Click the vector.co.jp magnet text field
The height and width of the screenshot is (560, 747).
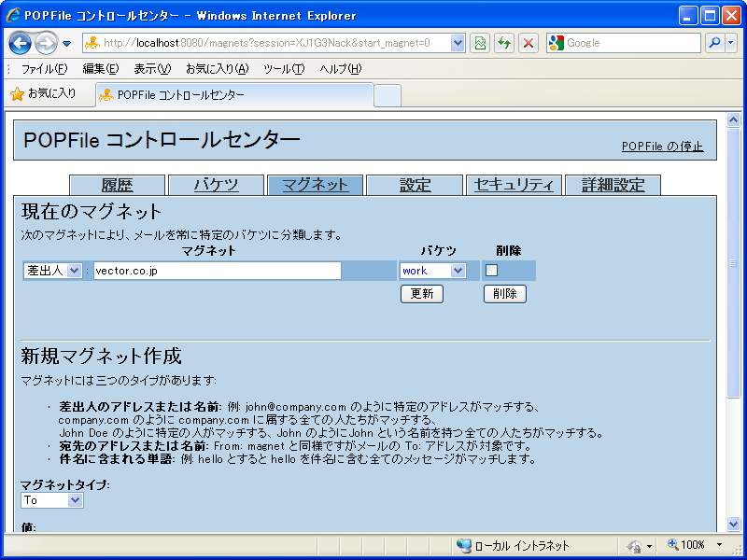[218, 271]
